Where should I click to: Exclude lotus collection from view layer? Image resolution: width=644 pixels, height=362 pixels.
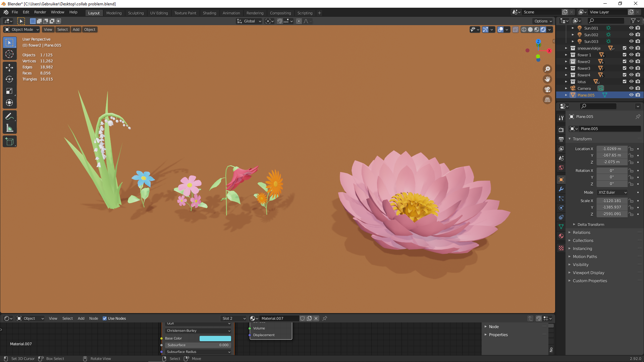tap(625, 82)
